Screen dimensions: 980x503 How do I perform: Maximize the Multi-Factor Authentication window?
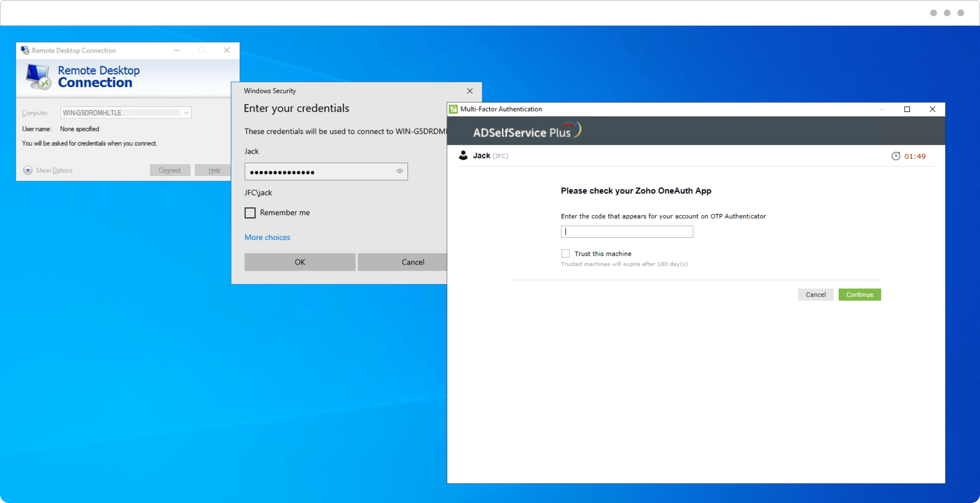pos(907,109)
